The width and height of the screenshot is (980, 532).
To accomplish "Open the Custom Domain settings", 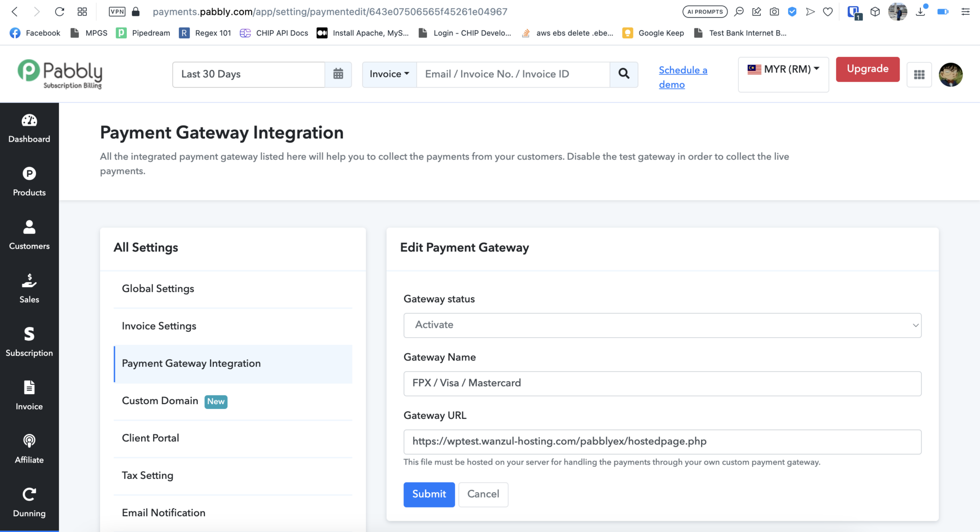I will tap(160, 401).
